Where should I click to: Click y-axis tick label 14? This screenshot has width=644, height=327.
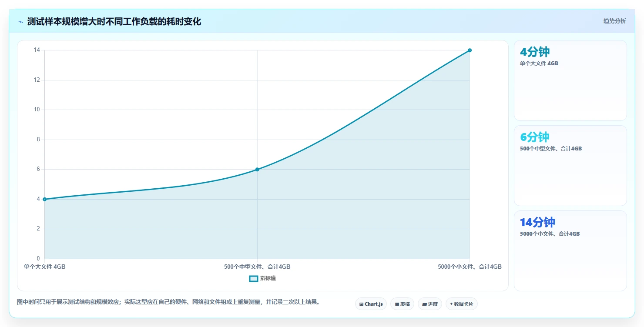coord(37,50)
